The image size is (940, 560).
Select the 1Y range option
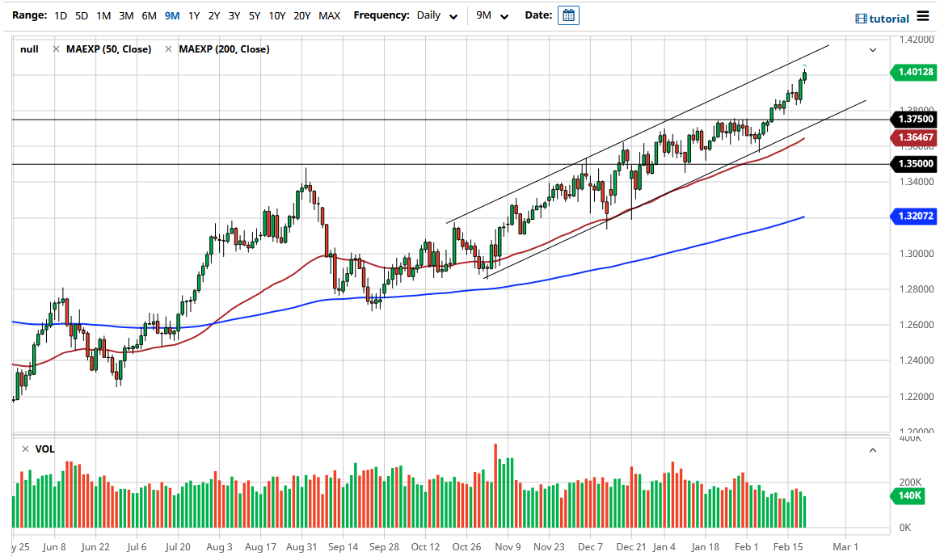point(193,15)
